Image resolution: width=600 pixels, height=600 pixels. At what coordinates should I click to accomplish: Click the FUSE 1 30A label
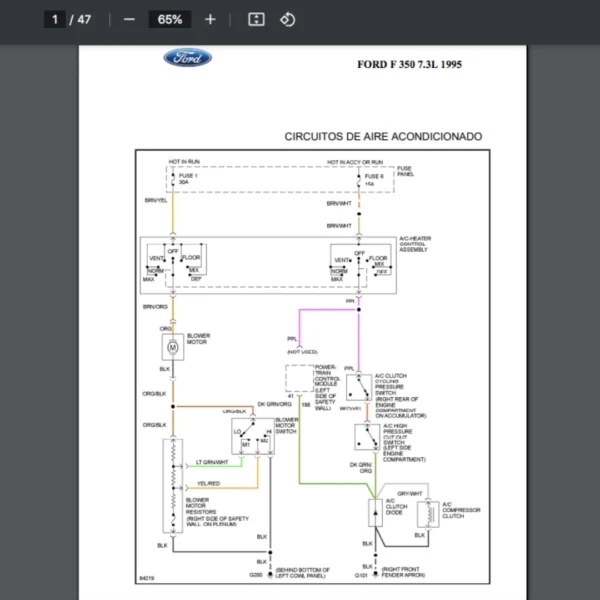(x=188, y=179)
